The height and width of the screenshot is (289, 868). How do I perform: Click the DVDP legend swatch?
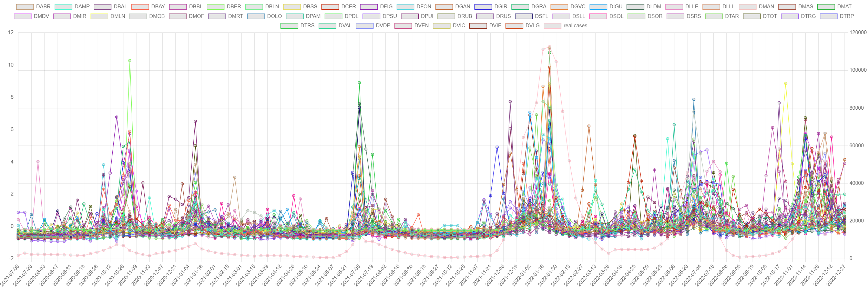tap(365, 26)
